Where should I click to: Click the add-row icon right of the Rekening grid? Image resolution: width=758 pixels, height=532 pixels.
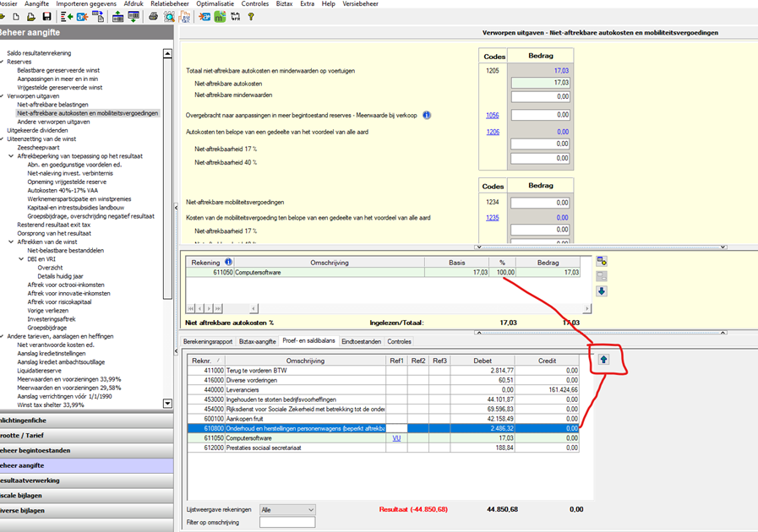point(602,262)
